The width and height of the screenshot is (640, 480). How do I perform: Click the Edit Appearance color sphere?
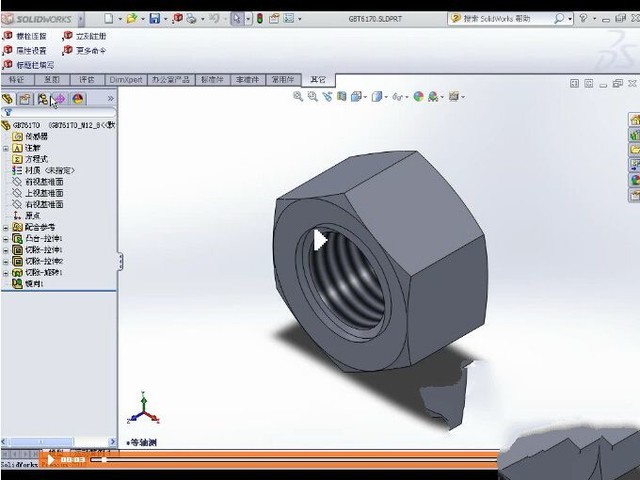click(x=419, y=97)
